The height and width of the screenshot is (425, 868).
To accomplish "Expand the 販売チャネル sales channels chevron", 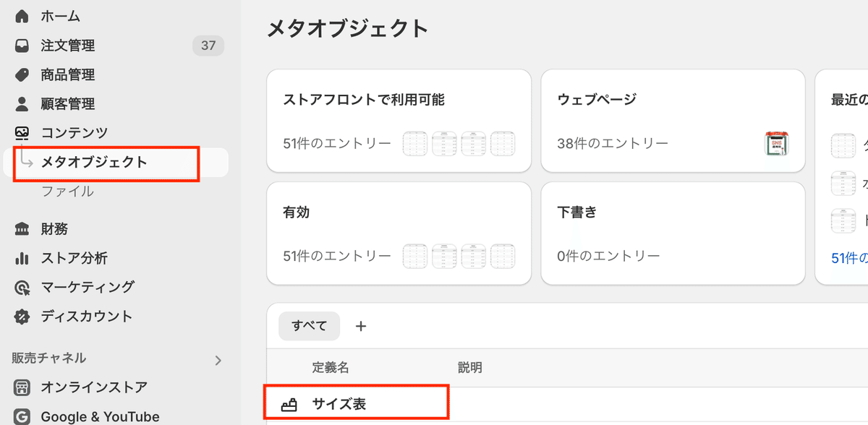I will [218, 360].
